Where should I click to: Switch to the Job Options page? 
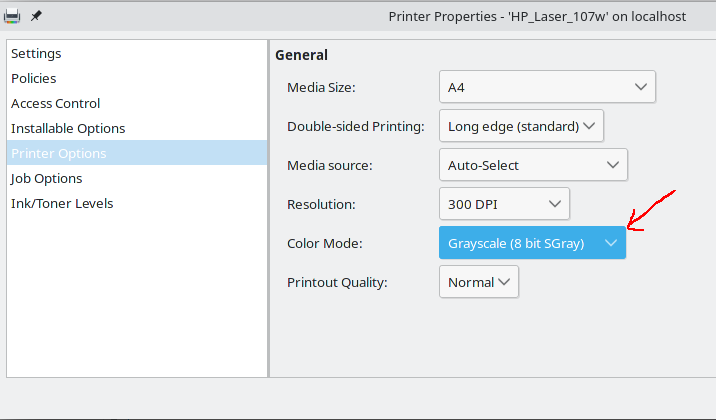coord(47,178)
